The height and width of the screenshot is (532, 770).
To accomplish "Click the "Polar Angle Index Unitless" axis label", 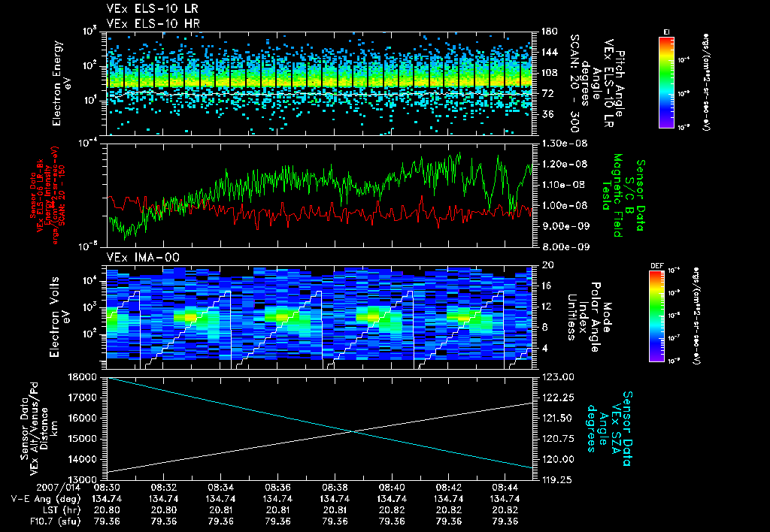I will click(583, 317).
